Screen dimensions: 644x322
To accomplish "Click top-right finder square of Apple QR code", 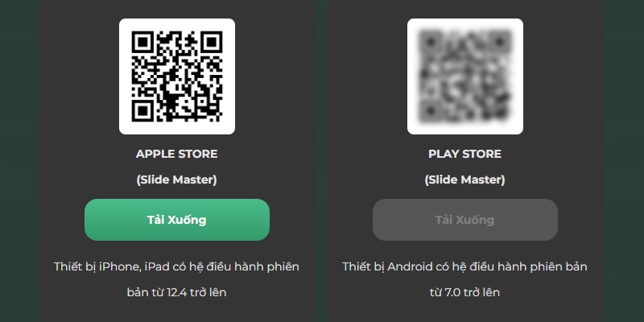I will click(x=212, y=42).
